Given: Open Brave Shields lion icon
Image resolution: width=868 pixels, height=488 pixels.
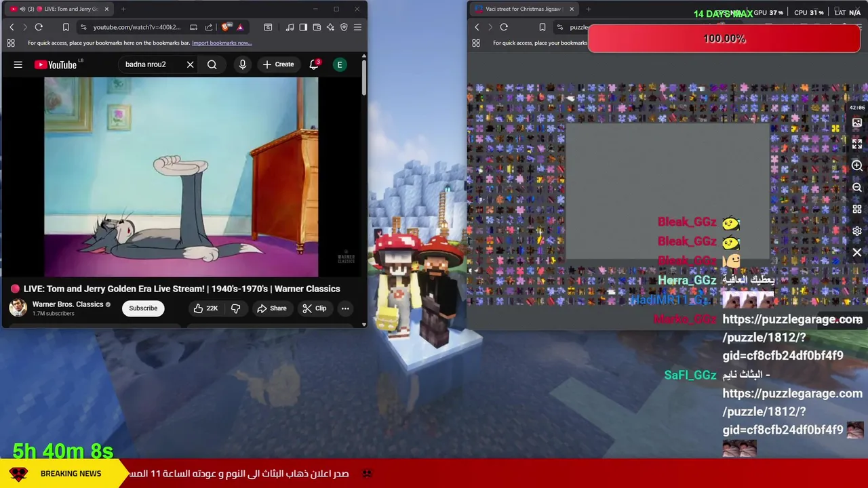Looking at the screenshot, I should [x=226, y=27].
